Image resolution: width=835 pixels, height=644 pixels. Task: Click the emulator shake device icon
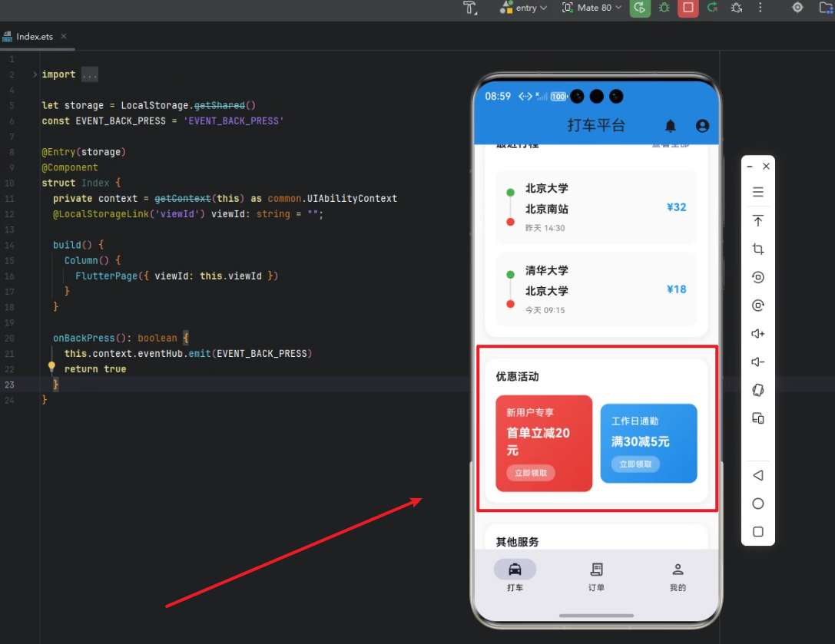pyautogui.click(x=757, y=390)
